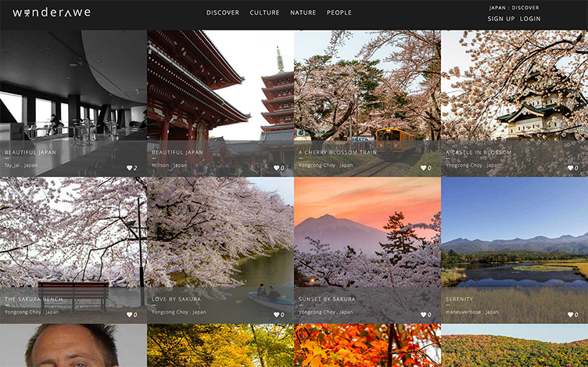
Task: Heart Willson's Beautiful Japan temple photo
Action: [277, 167]
